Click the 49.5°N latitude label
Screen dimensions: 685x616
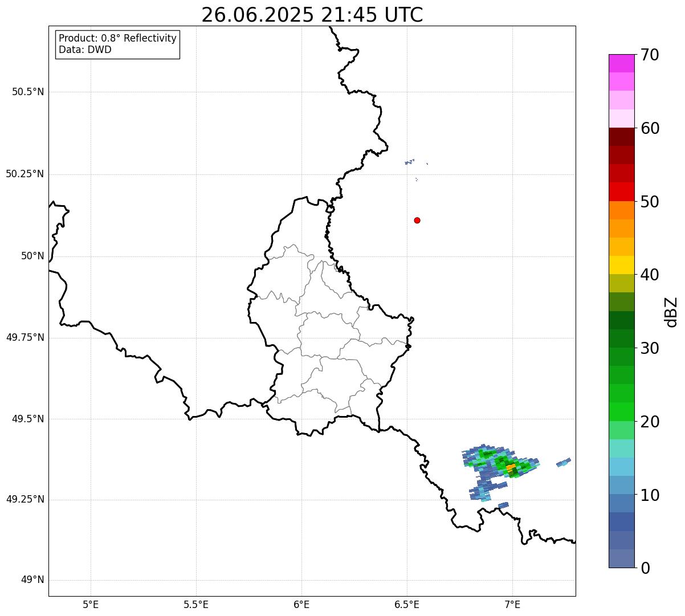pyautogui.click(x=28, y=419)
